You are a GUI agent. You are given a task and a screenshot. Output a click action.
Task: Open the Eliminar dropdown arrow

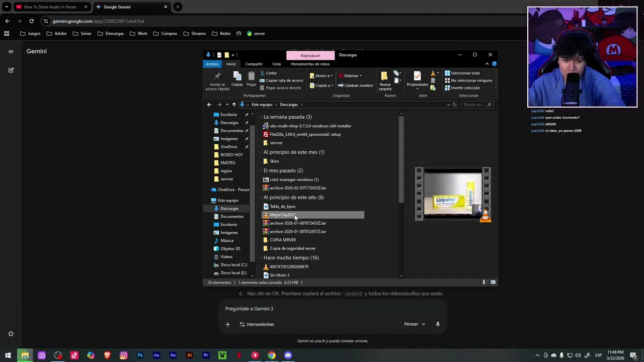pos(360,76)
